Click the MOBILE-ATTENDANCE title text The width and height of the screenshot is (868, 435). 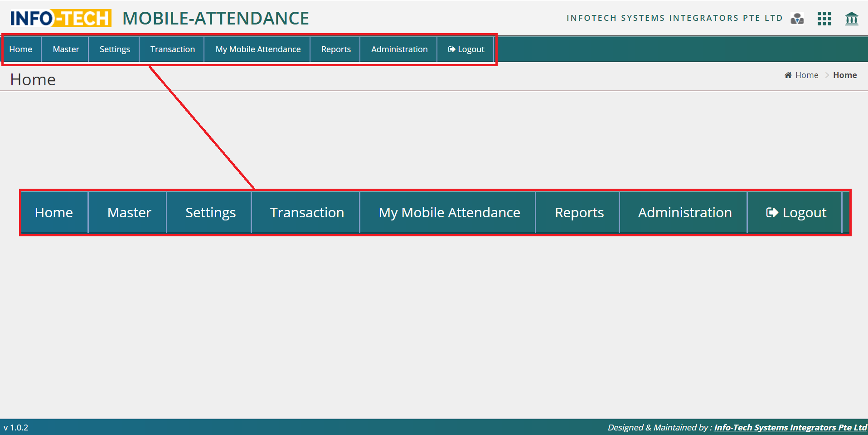(x=216, y=19)
